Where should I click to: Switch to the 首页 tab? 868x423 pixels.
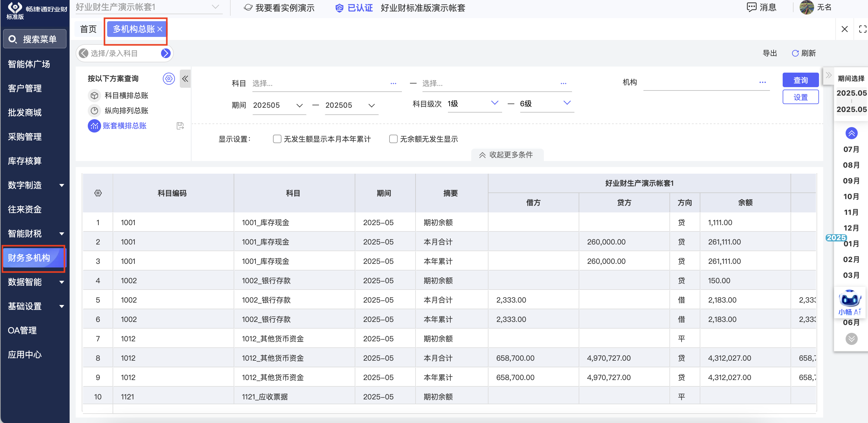click(x=88, y=29)
